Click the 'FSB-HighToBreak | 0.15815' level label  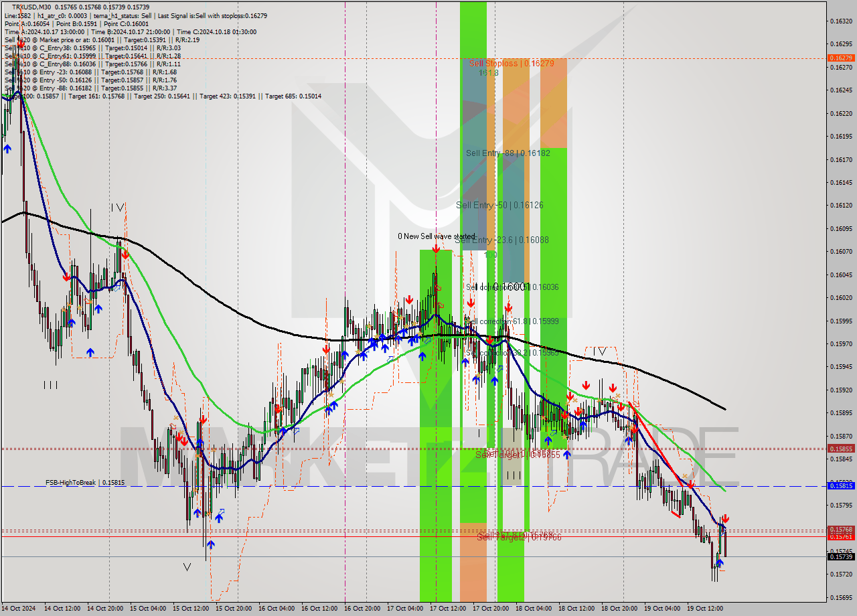click(x=85, y=482)
